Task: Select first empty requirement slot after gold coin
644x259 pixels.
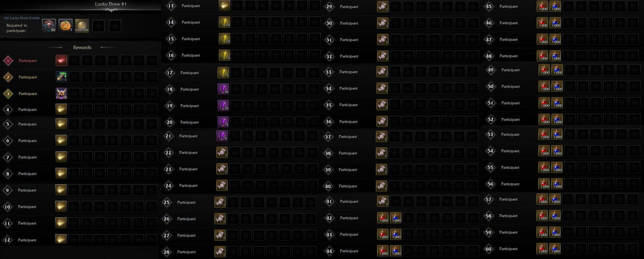Action: (x=98, y=26)
